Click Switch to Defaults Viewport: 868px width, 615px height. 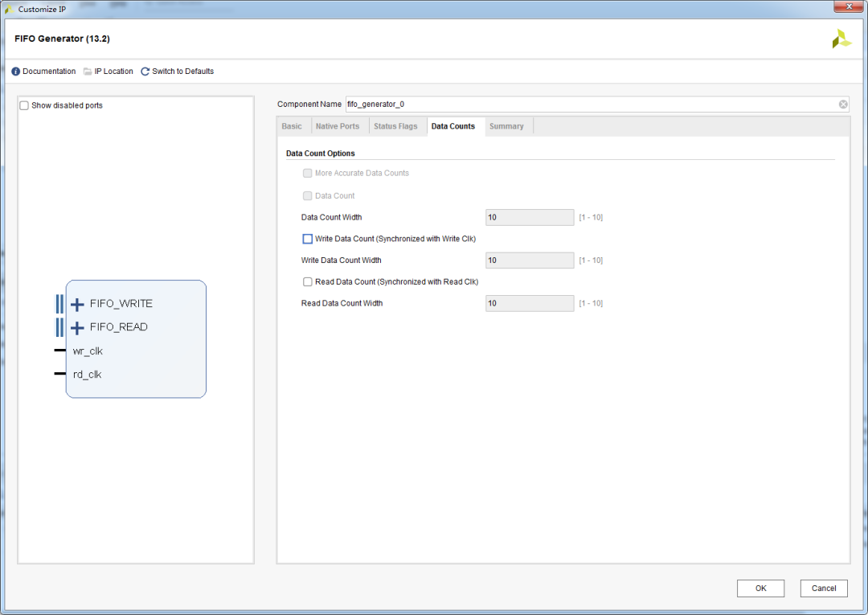pyautogui.click(x=182, y=72)
